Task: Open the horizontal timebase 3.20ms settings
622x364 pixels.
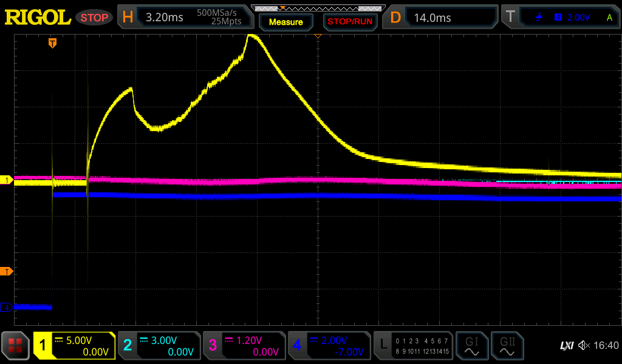Action: (x=185, y=18)
